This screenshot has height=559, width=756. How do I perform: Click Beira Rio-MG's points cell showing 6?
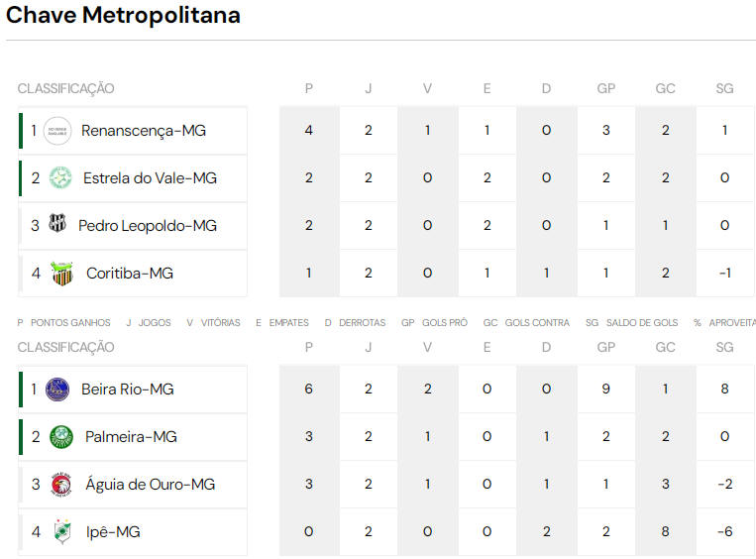309,389
